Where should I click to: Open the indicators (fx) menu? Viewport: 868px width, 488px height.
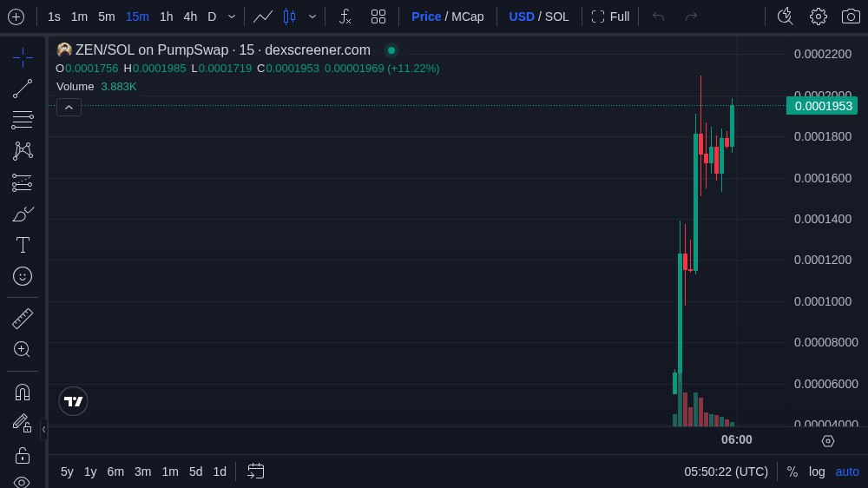(x=345, y=16)
